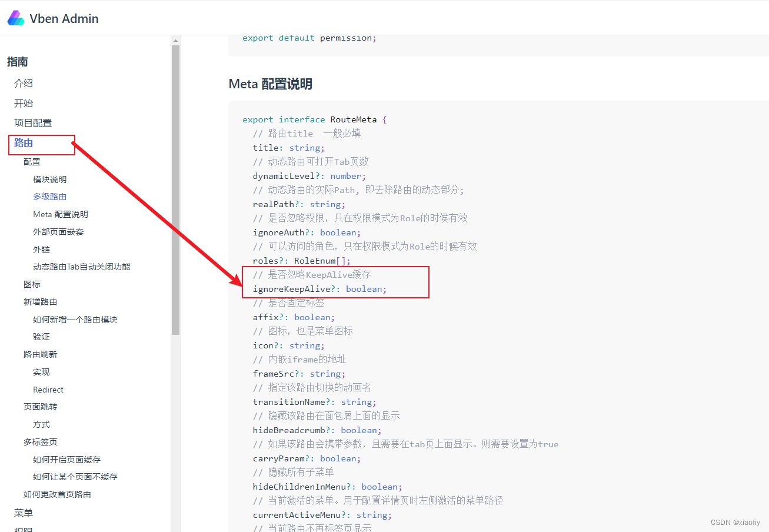The height and width of the screenshot is (532, 769).
Task: Click the '// 隐藏该路由在面包屑上面的显示' comment
Action: 326,416
